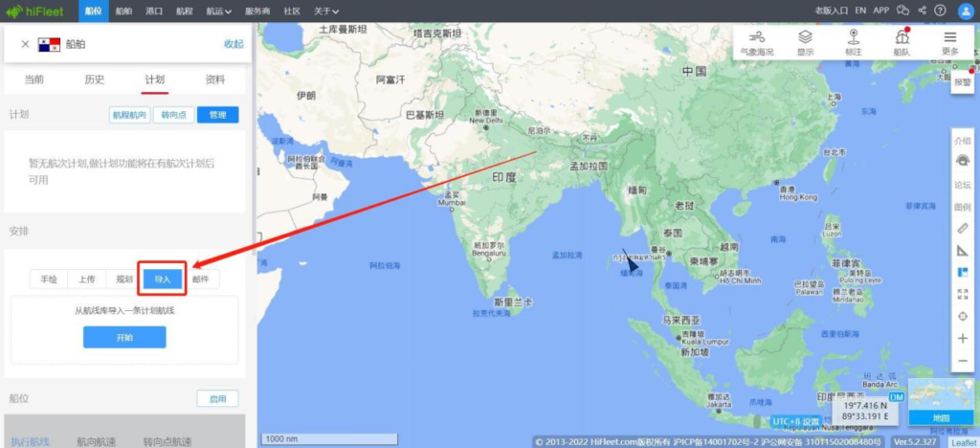
Task: Select the 导入 import tab
Action: click(163, 280)
